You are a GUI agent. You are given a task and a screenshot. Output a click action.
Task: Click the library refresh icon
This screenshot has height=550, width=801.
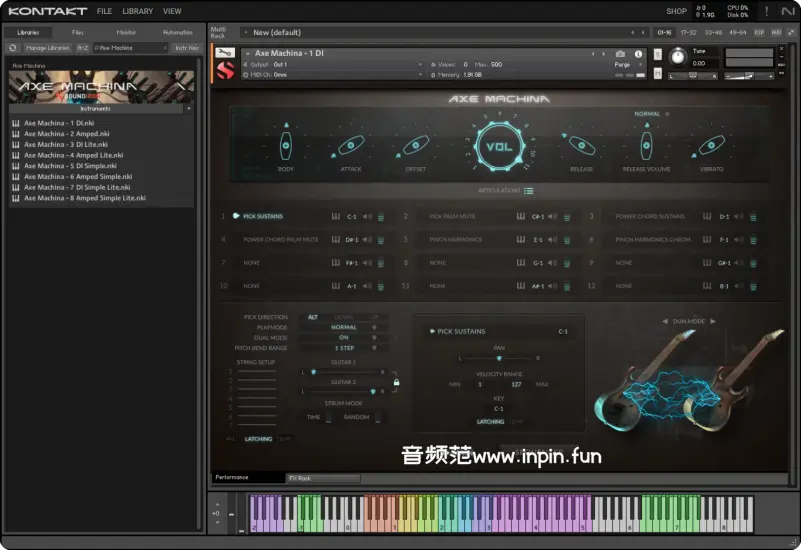pyautogui.click(x=13, y=47)
